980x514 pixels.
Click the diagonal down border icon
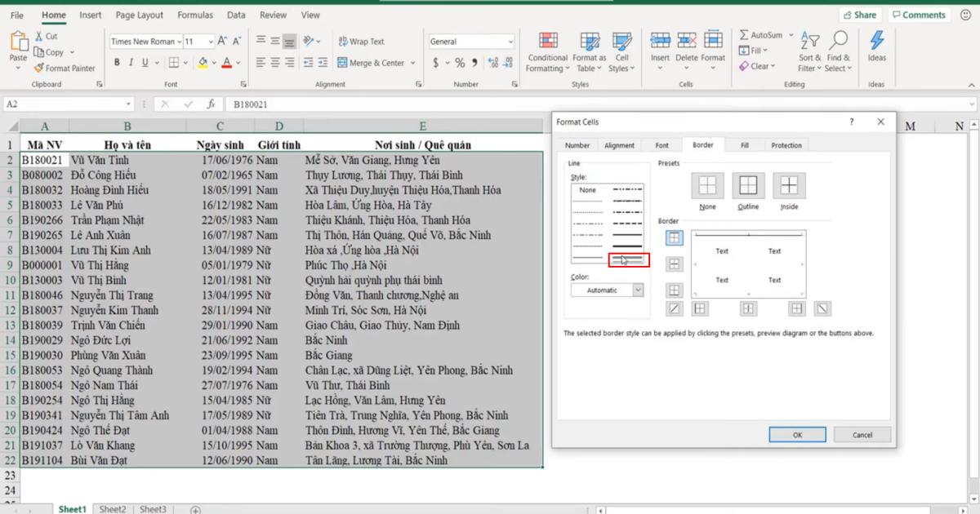pos(822,308)
